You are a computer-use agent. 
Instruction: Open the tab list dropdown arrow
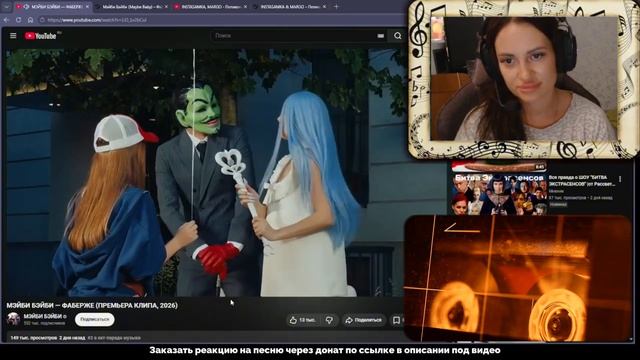click(7, 7)
